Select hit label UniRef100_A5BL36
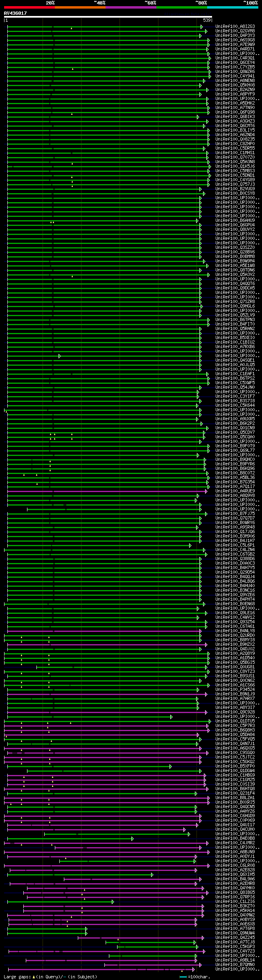 235,478
